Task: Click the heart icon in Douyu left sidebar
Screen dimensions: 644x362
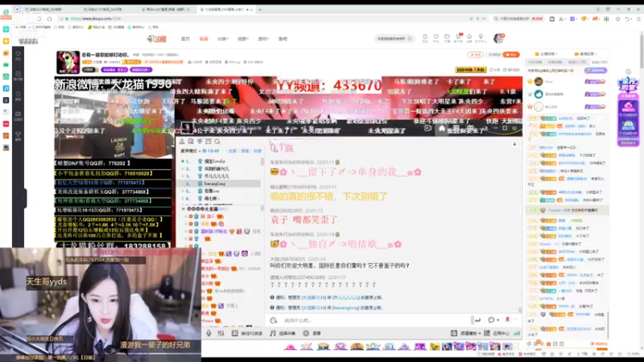Action: (x=18, y=55)
